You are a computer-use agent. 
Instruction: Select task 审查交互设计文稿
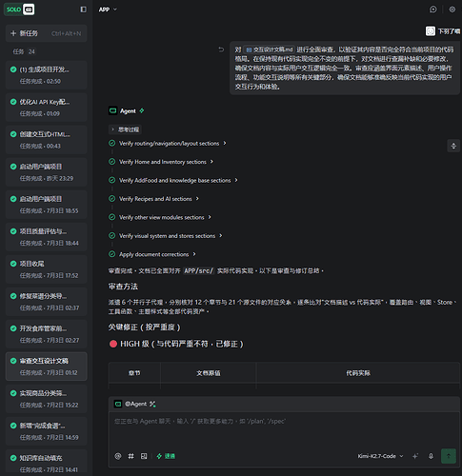point(46,367)
